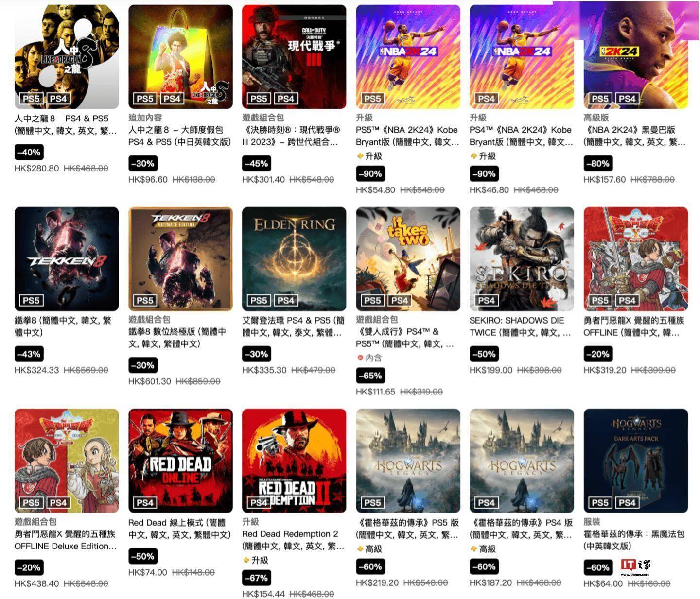700x599 pixels.
Task: Click the -90% badge for PS5 NBA 2K24
Action: point(370,174)
